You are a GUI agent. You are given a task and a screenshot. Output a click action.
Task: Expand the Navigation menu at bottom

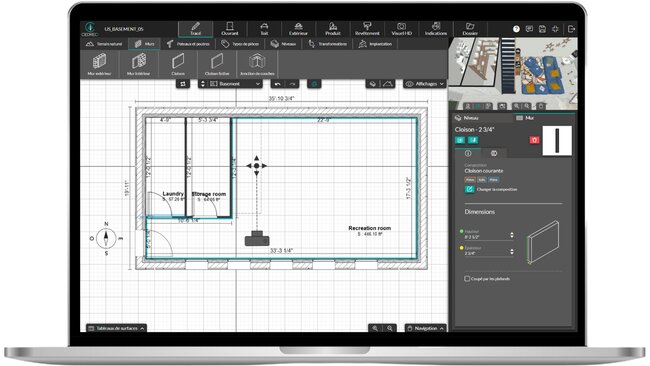426,328
